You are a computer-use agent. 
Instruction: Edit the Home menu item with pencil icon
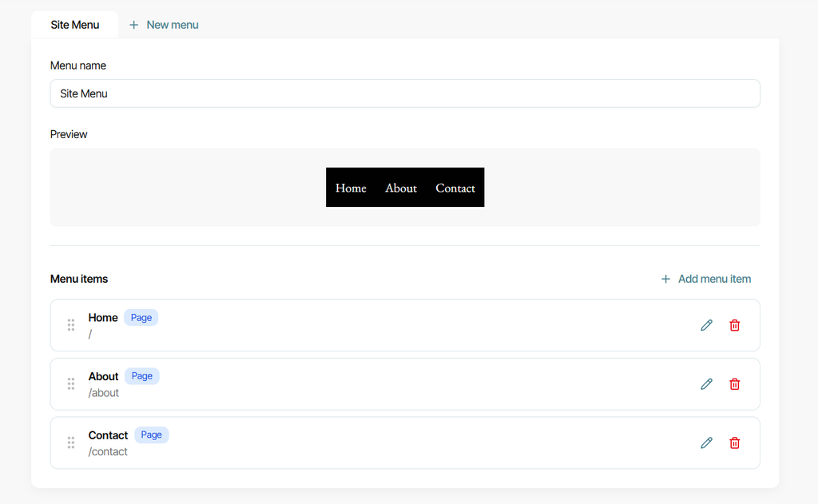(x=706, y=326)
